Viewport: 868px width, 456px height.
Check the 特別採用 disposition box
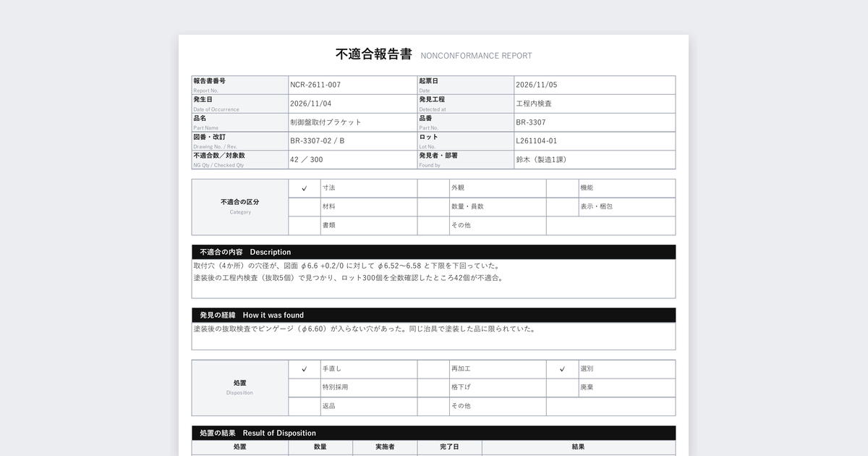point(305,388)
